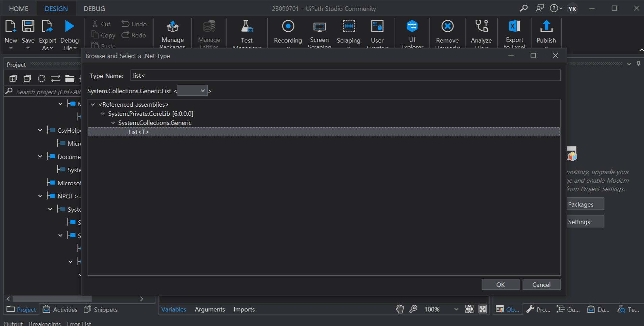Click the Save icon in ribbon

pyautogui.click(x=28, y=26)
